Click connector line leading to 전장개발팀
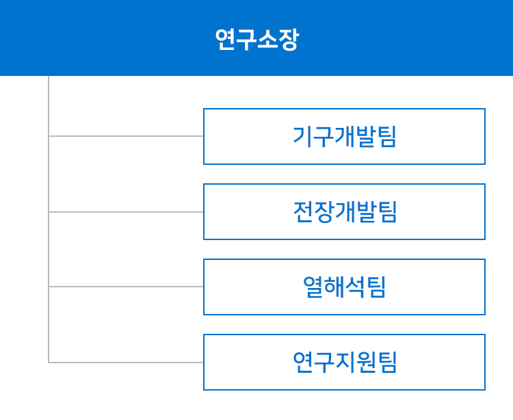Image resolution: width=513 pixels, height=420 pixels. pos(126,212)
